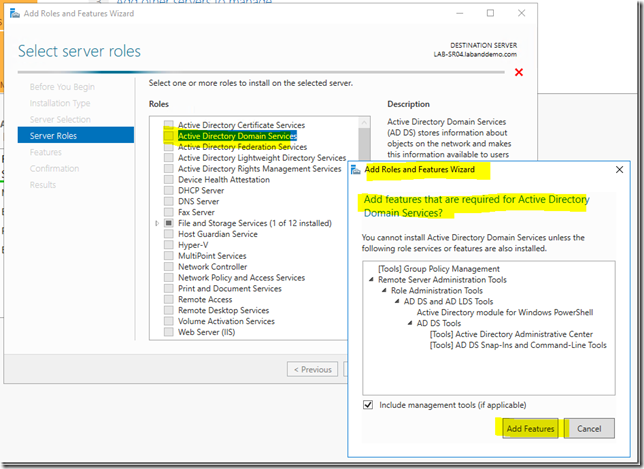Click the wizard icon in main window title bar
Screen dimensions: 644x469
click(x=15, y=14)
